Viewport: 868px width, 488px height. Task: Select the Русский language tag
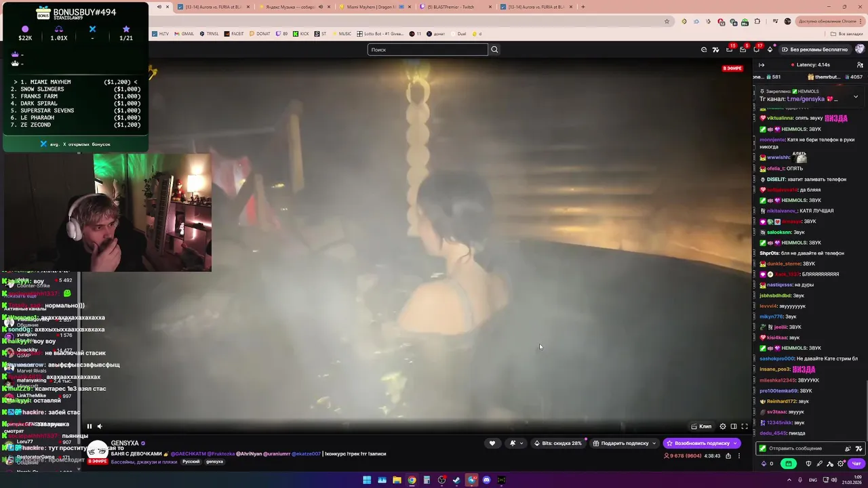(x=191, y=462)
